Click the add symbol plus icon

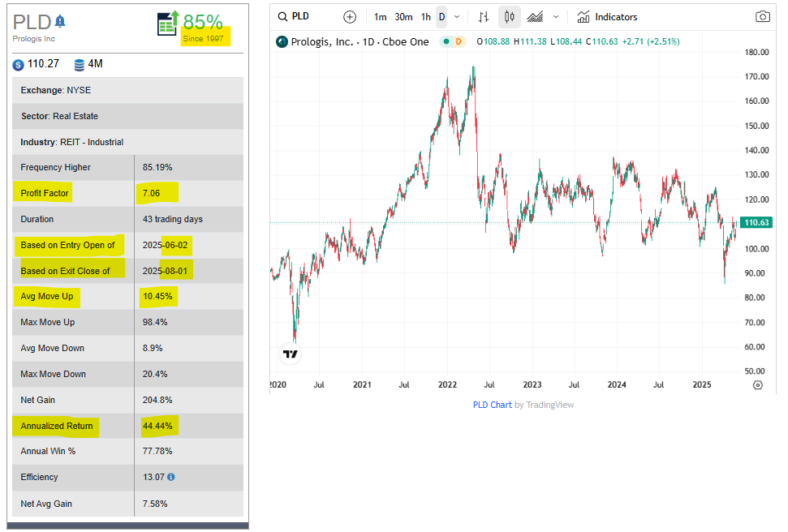pyautogui.click(x=350, y=17)
